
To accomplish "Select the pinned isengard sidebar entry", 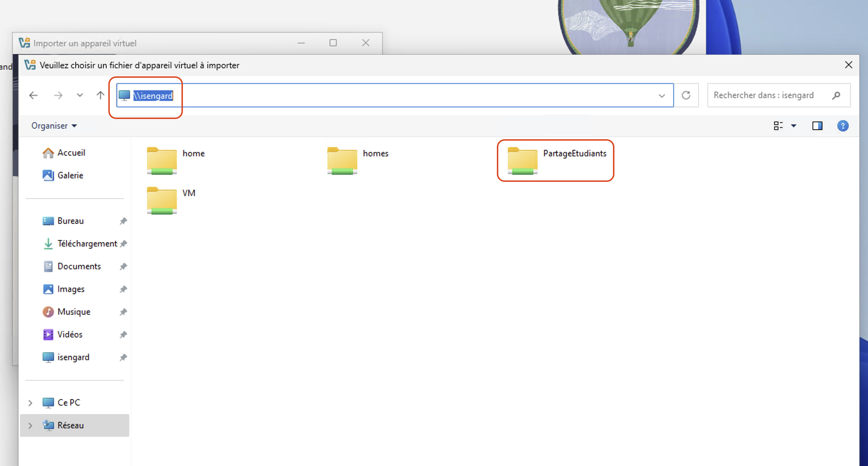I will (73, 357).
